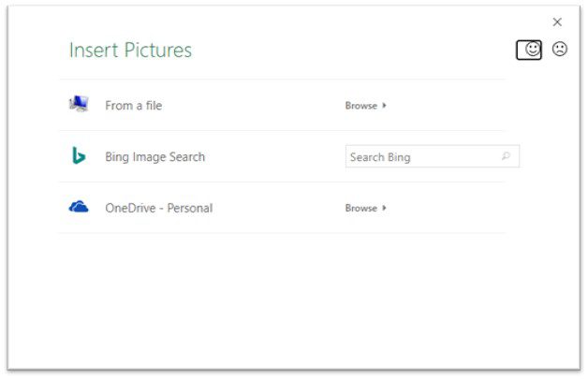Select the Bing Image Search label
The width and height of the screenshot is (588, 379).
coord(154,156)
